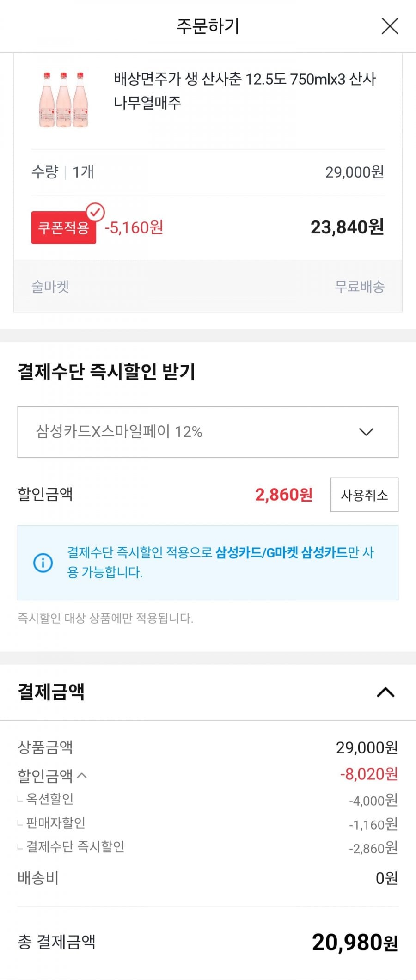Open the product title 배상면주가 생 산사춘
The image size is (416, 980).
click(245, 91)
